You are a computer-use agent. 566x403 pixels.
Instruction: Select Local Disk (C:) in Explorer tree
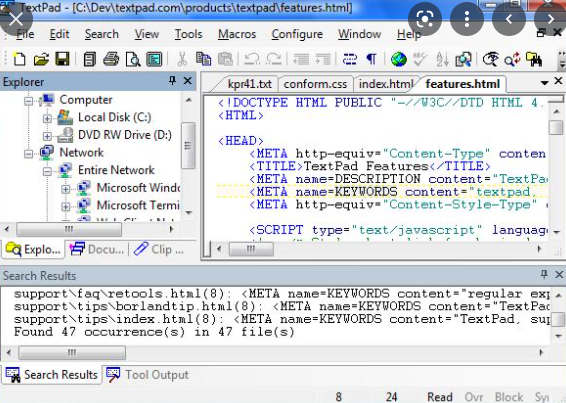tap(114, 117)
